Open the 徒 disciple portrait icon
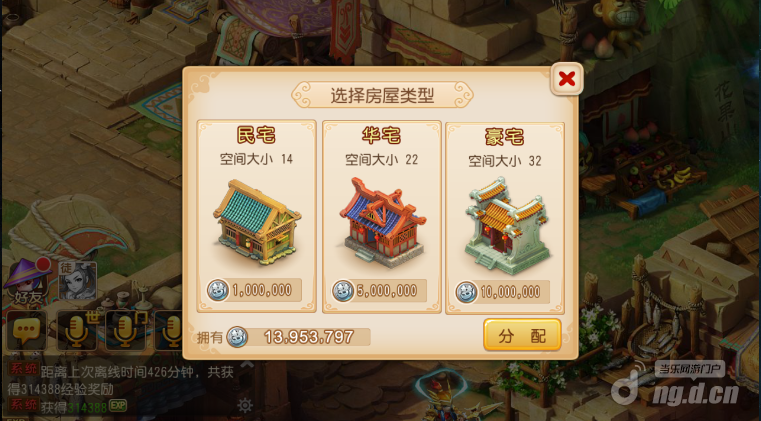The height and width of the screenshot is (421, 761). [77, 281]
